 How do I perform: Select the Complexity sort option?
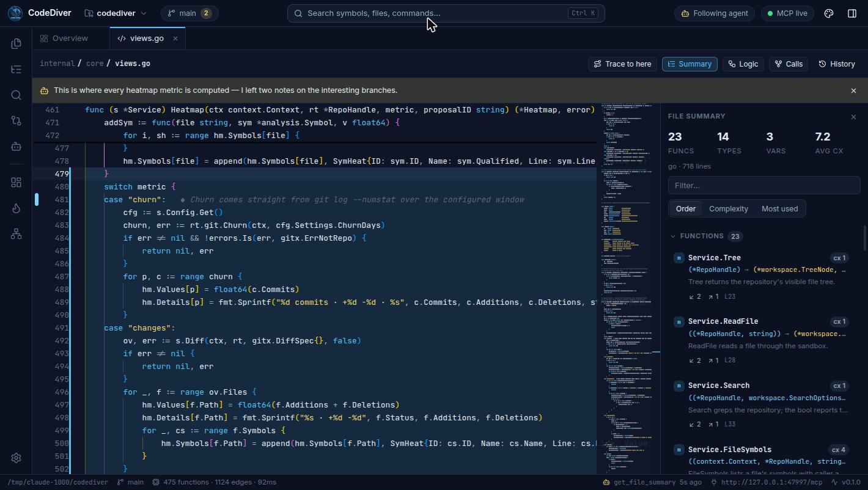pyautogui.click(x=728, y=208)
